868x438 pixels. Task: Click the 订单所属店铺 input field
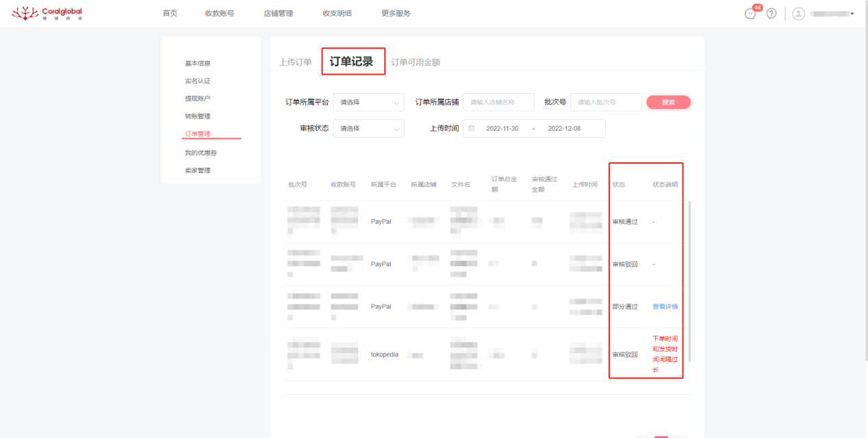[499, 102]
